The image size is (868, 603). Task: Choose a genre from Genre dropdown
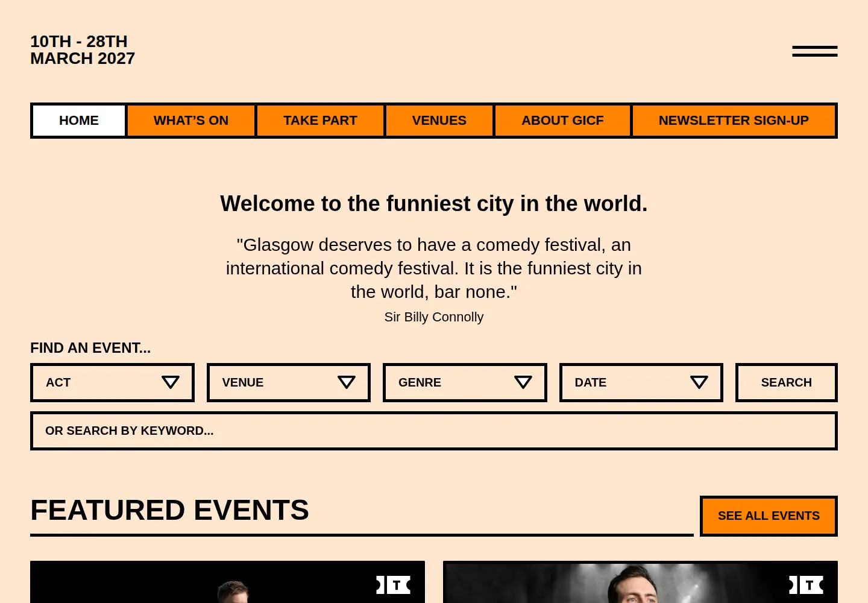[465, 382]
